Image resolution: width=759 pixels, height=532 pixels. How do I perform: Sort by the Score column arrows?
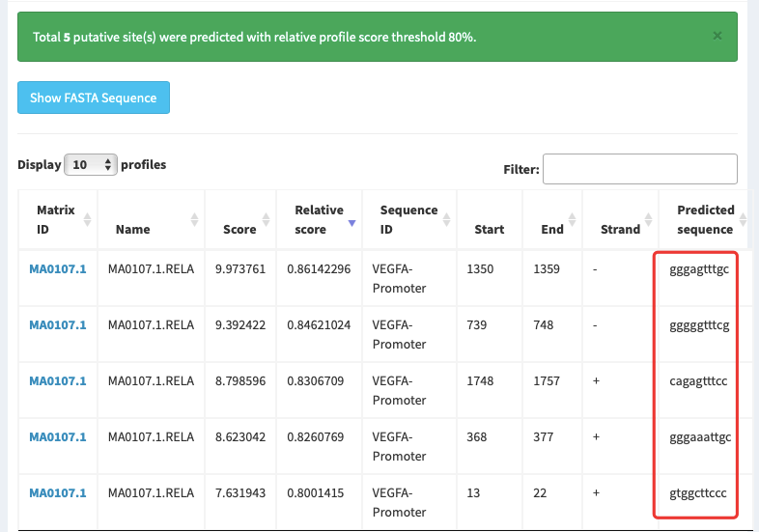266,220
